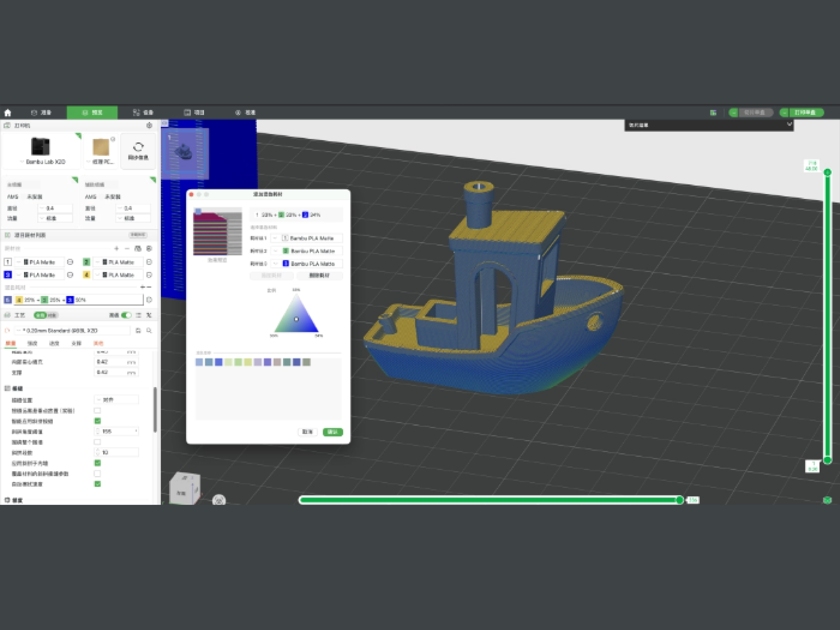Switch to the Calibration (校准) tab
This screenshot has width=840, height=630.
tap(245, 112)
